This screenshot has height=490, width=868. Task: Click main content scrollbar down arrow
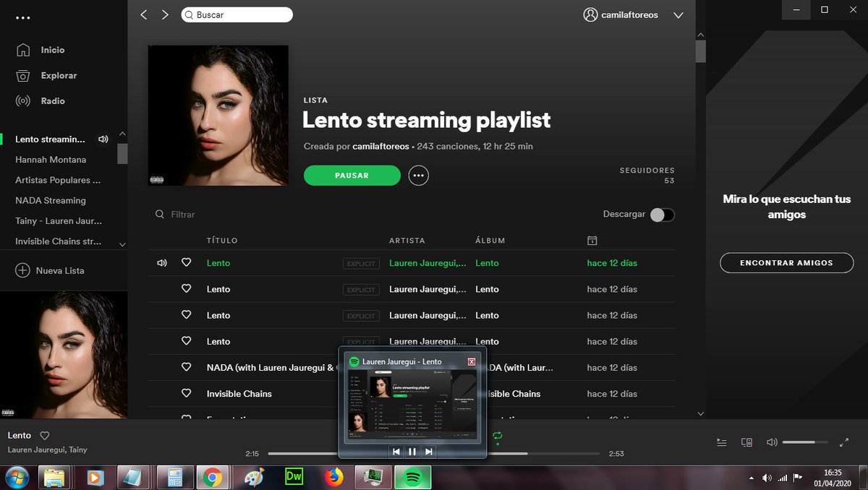click(x=700, y=413)
